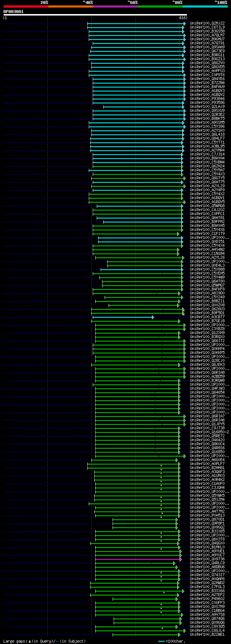The image size is (231, 644).
Task: Click the UniRef100_A4S4N2 label
Action: [x=207, y=249]
